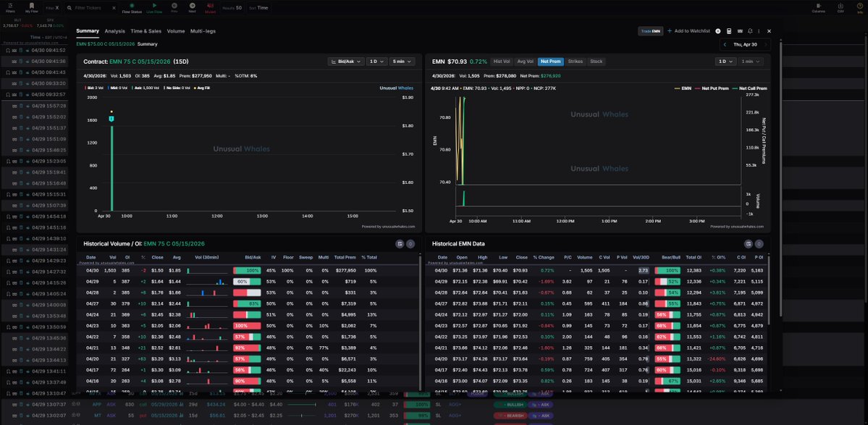Click the Trade EMN button
Screen dimensions: 868x425
tap(650, 32)
